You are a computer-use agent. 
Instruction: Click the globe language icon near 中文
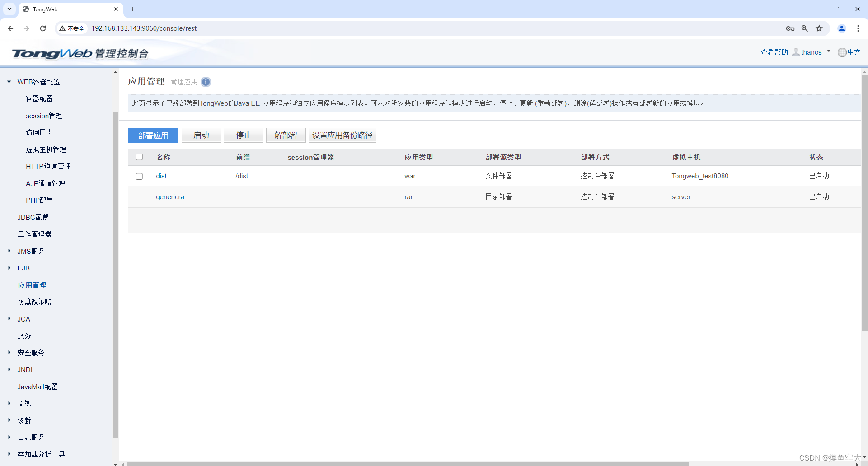tap(842, 52)
